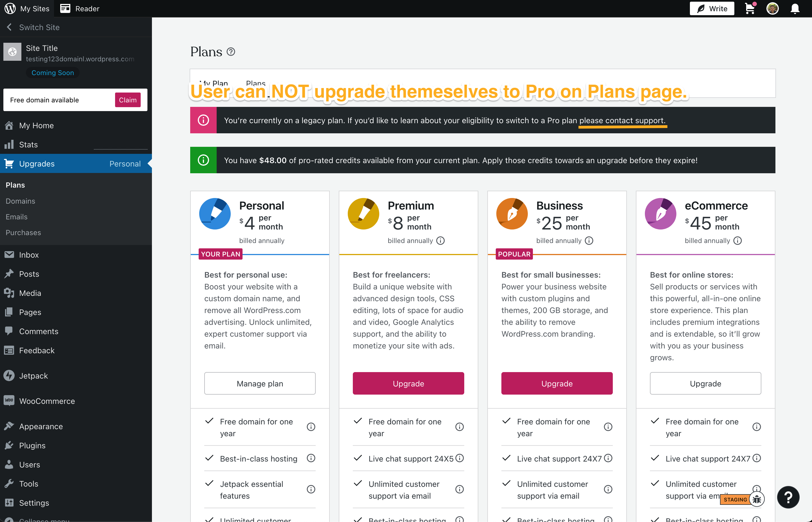Image resolution: width=812 pixels, height=522 pixels.
Task: Open the floating help question mark button
Action: click(x=788, y=497)
